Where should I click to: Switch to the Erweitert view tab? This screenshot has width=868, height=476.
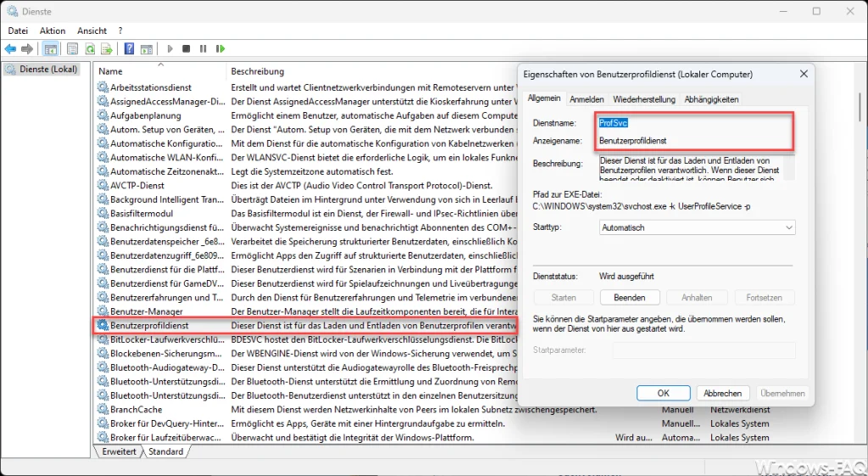tap(119, 451)
